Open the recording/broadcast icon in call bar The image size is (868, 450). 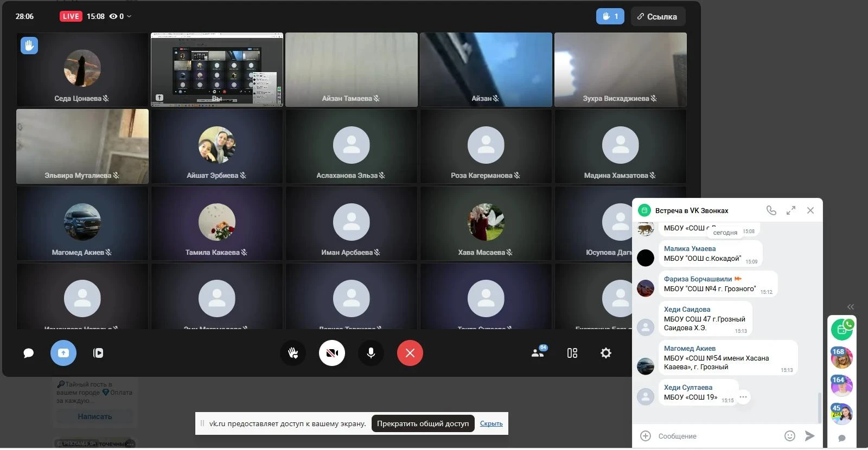click(x=98, y=353)
